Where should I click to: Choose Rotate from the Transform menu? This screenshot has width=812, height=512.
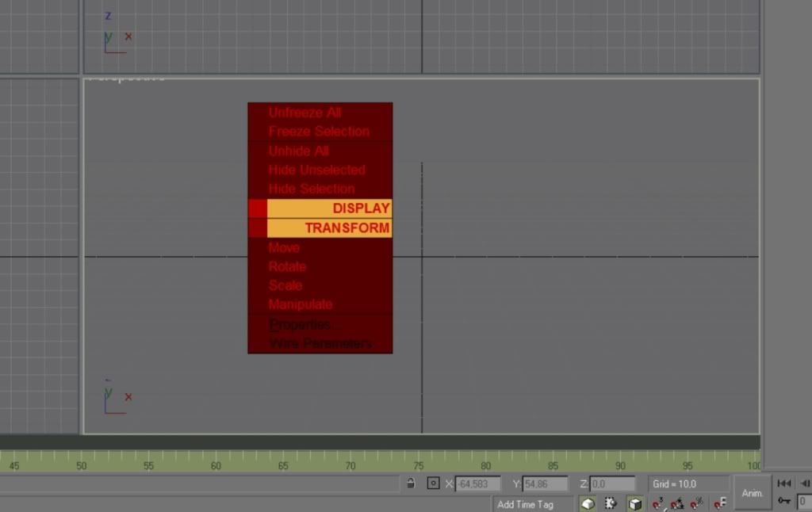(320, 266)
